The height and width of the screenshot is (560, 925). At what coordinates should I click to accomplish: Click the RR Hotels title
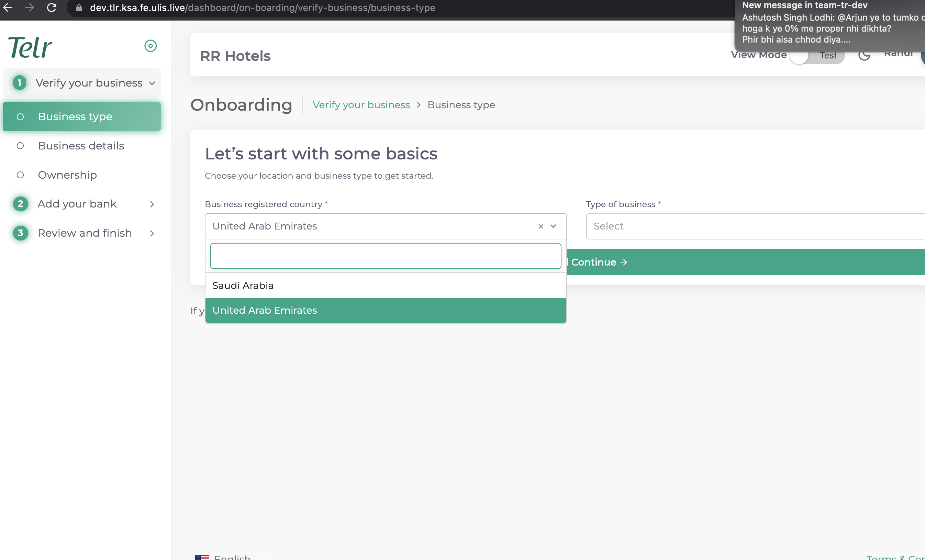(x=235, y=56)
